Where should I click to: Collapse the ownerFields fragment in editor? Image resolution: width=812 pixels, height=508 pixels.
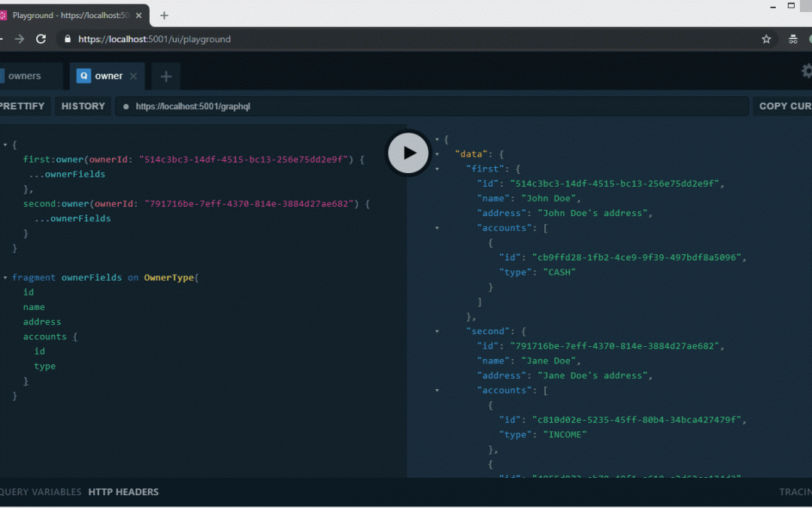(5, 278)
